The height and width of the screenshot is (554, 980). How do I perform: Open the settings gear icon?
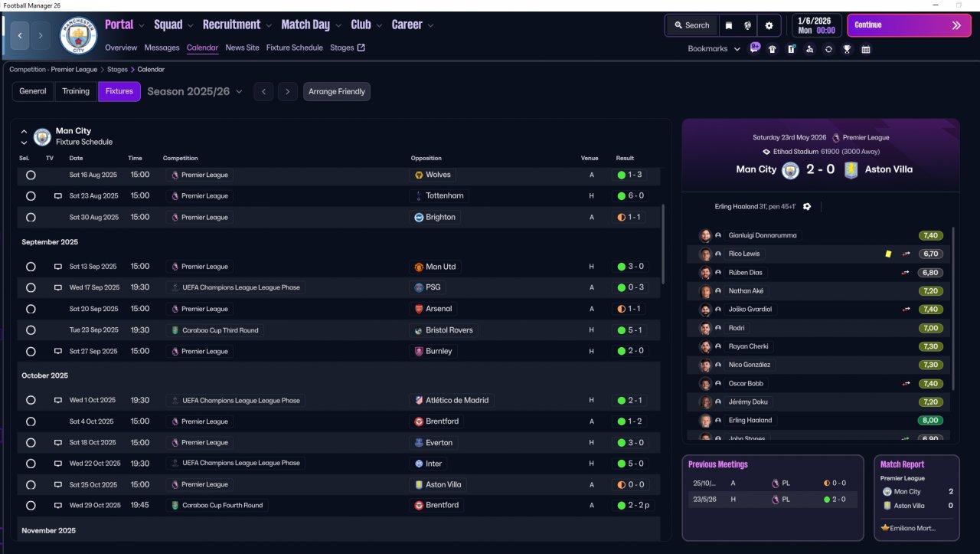pyautogui.click(x=769, y=25)
